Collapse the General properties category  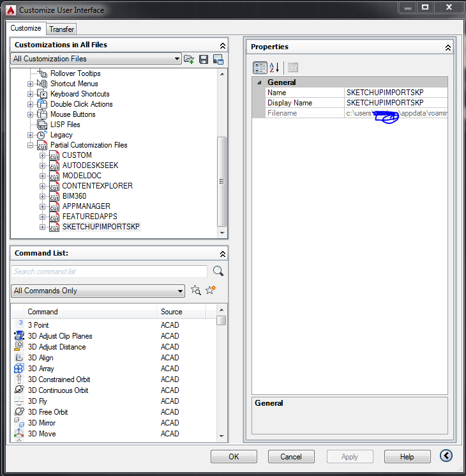(x=259, y=82)
